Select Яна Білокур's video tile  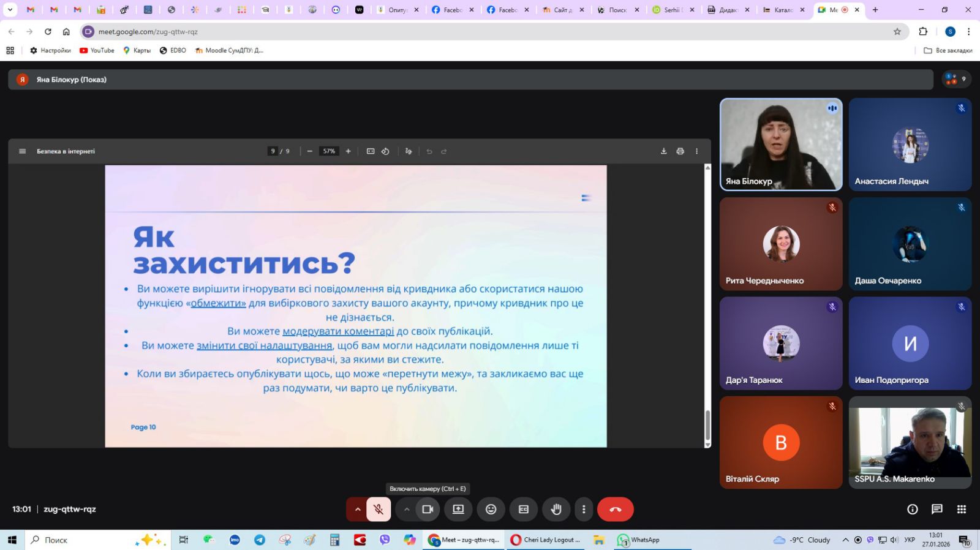point(781,145)
